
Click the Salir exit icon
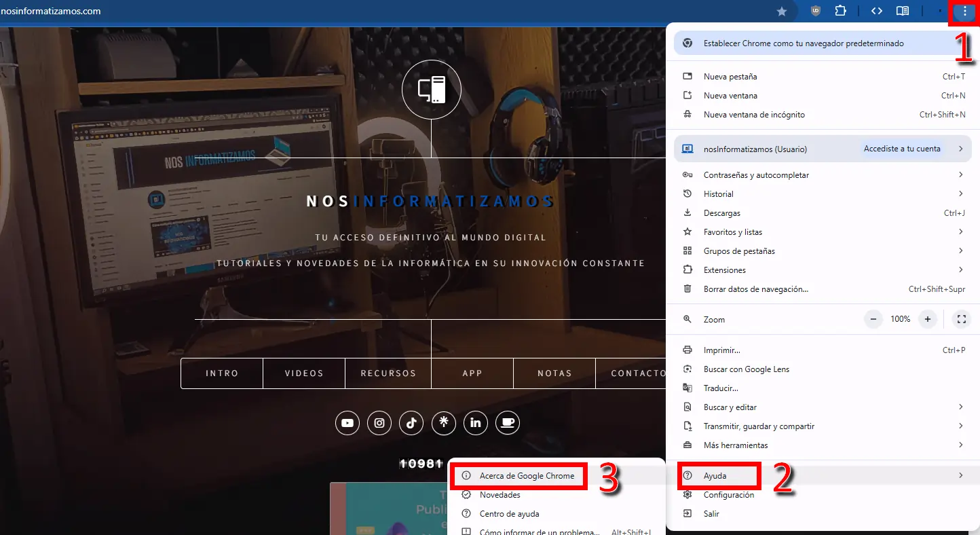click(x=687, y=514)
